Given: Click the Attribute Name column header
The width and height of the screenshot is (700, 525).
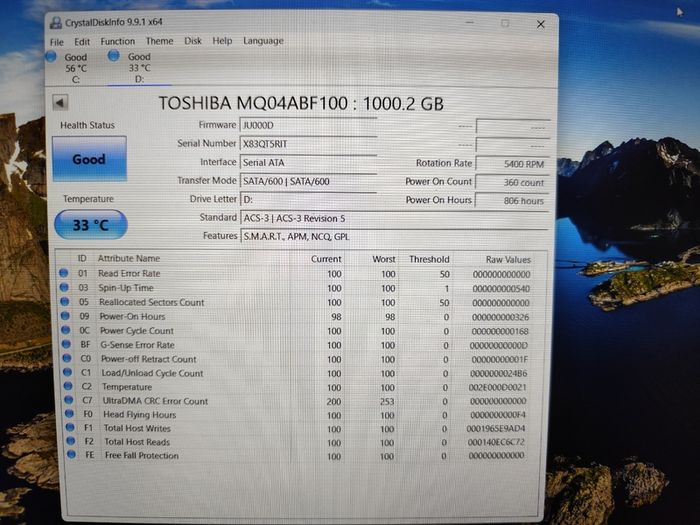Looking at the screenshot, I should pyautogui.click(x=129, y=258).
